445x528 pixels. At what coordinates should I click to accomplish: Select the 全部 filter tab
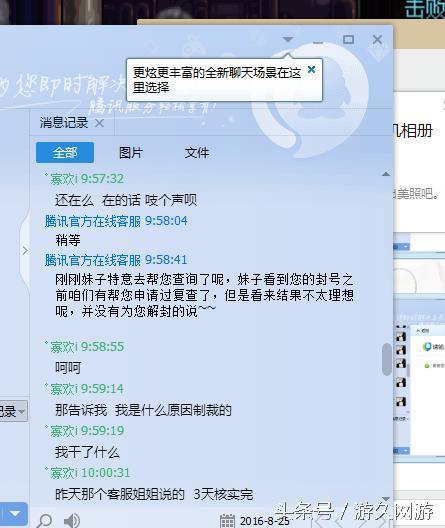point(65,153)
